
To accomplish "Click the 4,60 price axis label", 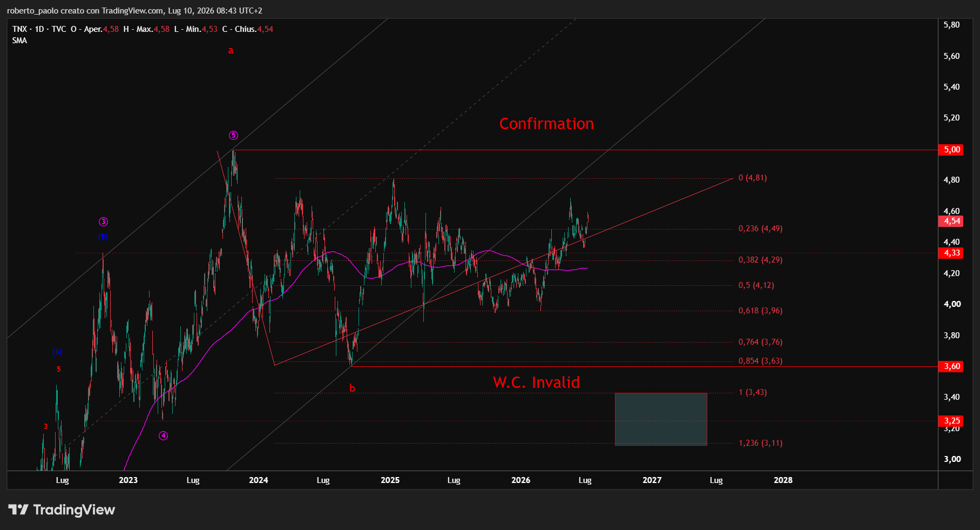I will [951, 211].
